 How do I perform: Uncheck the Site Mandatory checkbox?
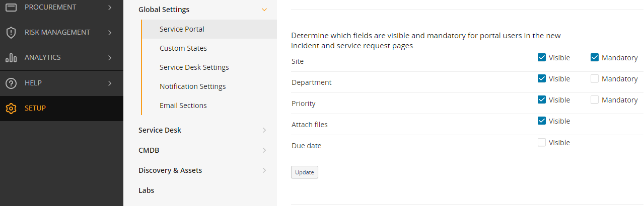tap(595, 57)
